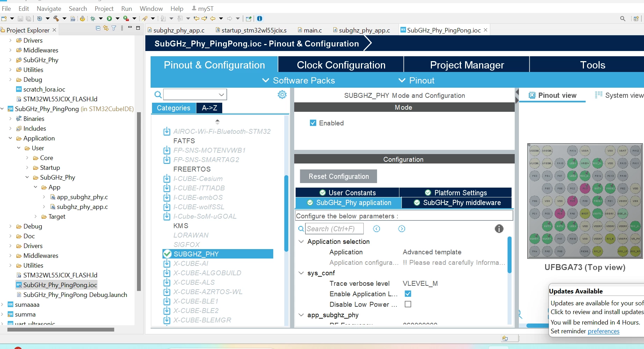Click the hammer Build toolbar icon
This screenshot has width=644, height=349.
pos(56,19)
